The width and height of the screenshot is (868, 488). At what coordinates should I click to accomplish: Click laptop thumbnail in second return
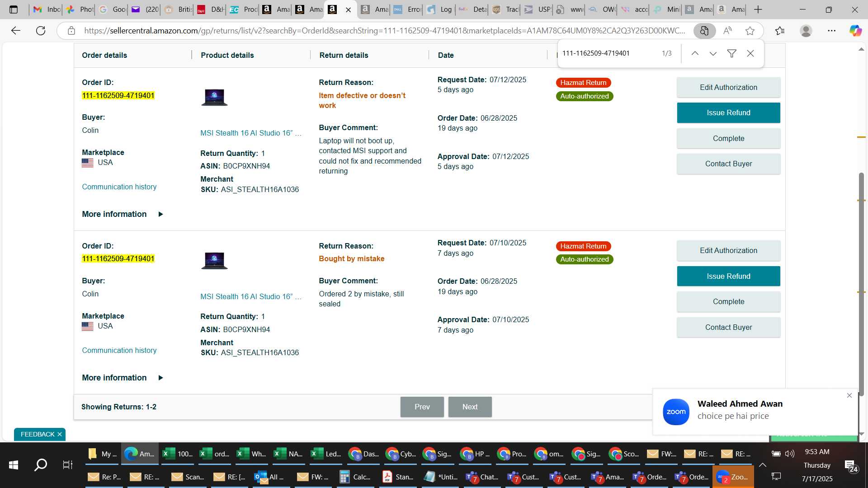[x=214, y=260]
